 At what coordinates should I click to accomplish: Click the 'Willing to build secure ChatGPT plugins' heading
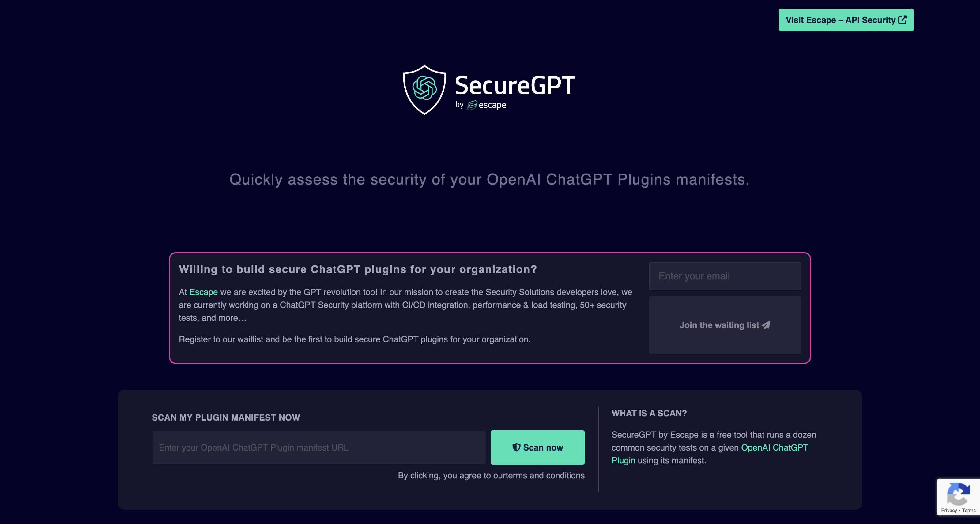coord(358,269)
